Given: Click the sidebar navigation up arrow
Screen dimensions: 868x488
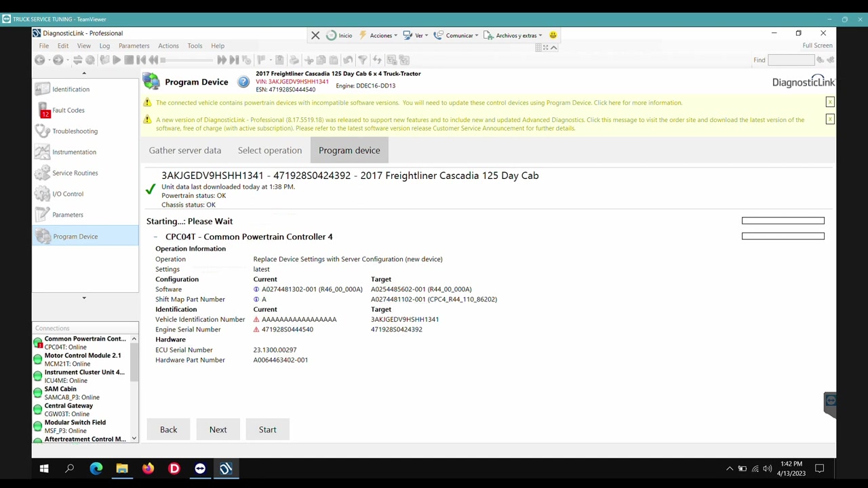Looking at the screenshot, I should [84, 73].
